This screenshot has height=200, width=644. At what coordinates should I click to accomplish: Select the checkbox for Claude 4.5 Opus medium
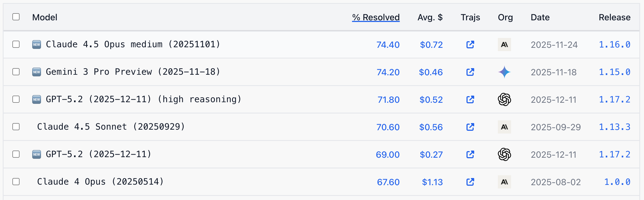pos(16,45)
